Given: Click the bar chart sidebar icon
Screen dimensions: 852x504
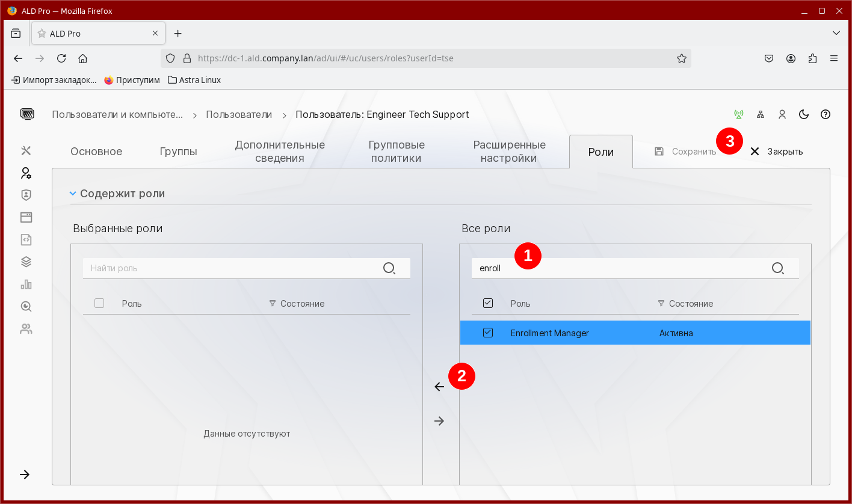Looking at the screenshot, I should [26, 284].
